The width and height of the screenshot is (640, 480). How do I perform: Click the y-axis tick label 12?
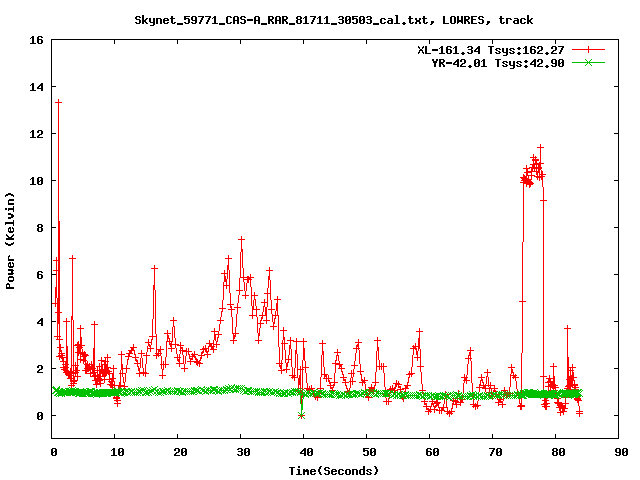[x=36, y=134]
